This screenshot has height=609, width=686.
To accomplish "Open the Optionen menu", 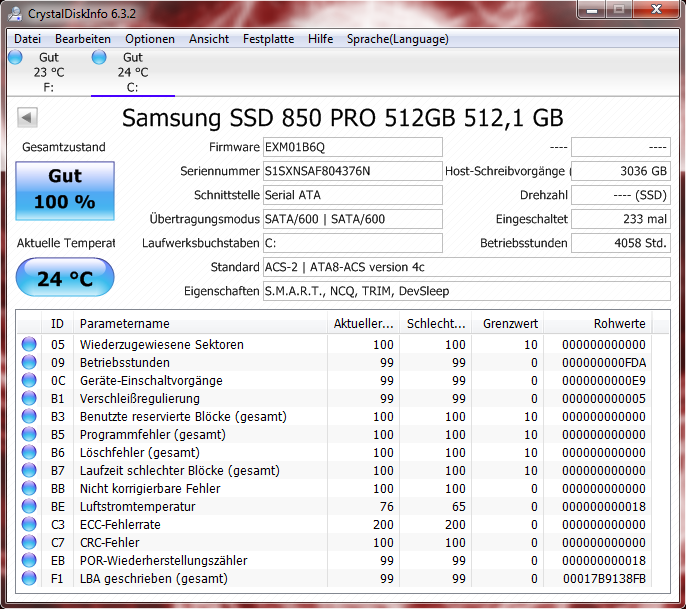I will pyautogui.click(x=150, y=39).
